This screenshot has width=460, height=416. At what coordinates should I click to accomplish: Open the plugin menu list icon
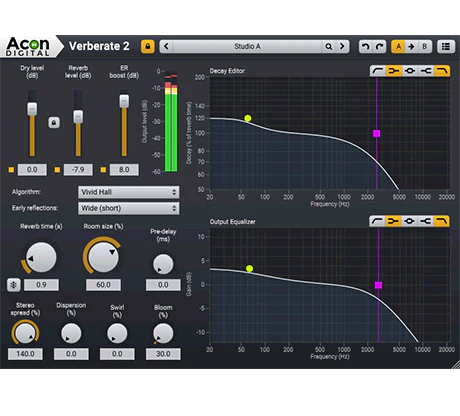point(446,46)
